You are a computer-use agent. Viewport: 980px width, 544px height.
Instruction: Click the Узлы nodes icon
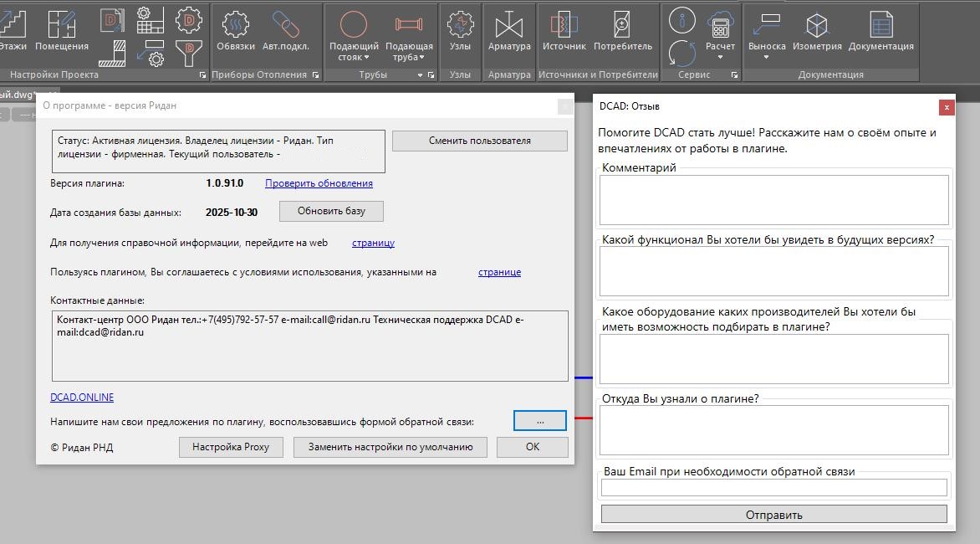(460, 30)
